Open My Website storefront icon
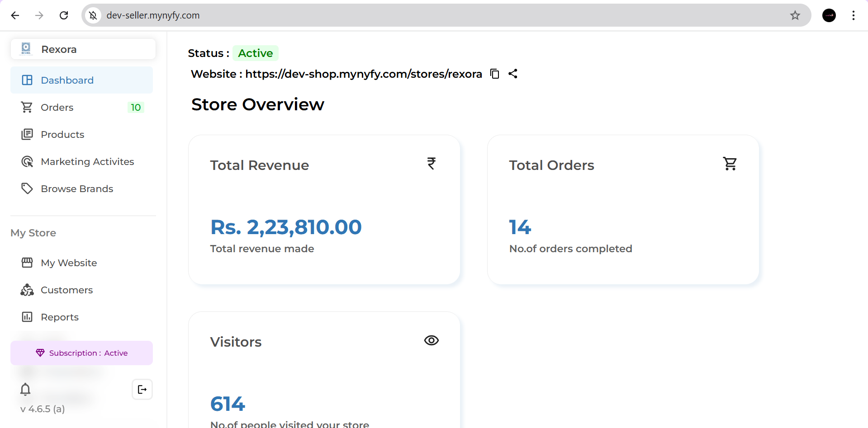This screenshot has width=868, height=428. tap(27, 262)
